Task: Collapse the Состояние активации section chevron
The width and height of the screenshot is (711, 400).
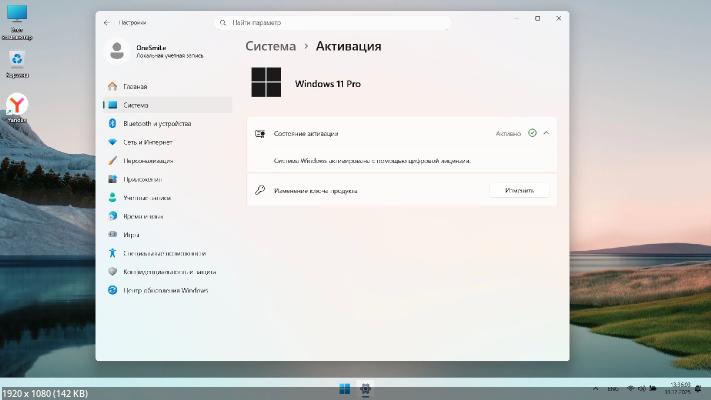Action: (546, 132)
